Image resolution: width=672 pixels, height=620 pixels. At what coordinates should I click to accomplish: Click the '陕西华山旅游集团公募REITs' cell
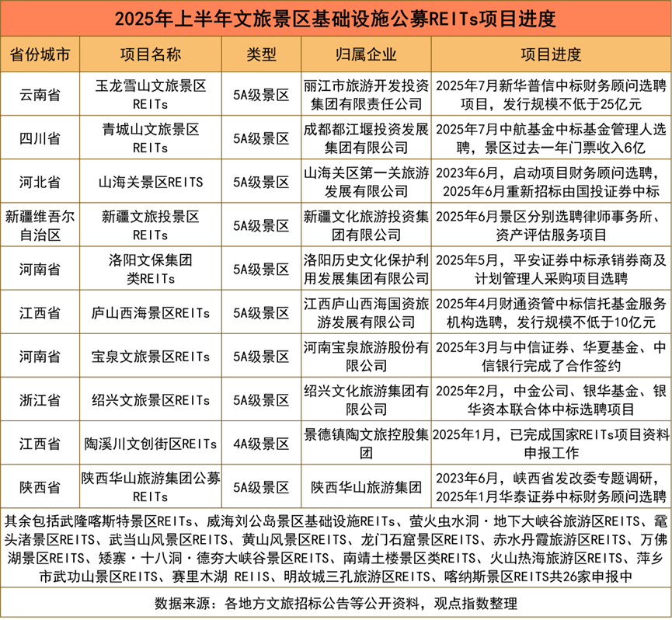tap(151, 487)
